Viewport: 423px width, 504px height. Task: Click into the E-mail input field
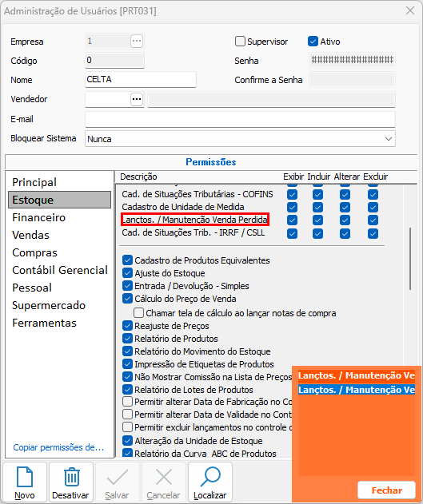[x=240, y=119]
